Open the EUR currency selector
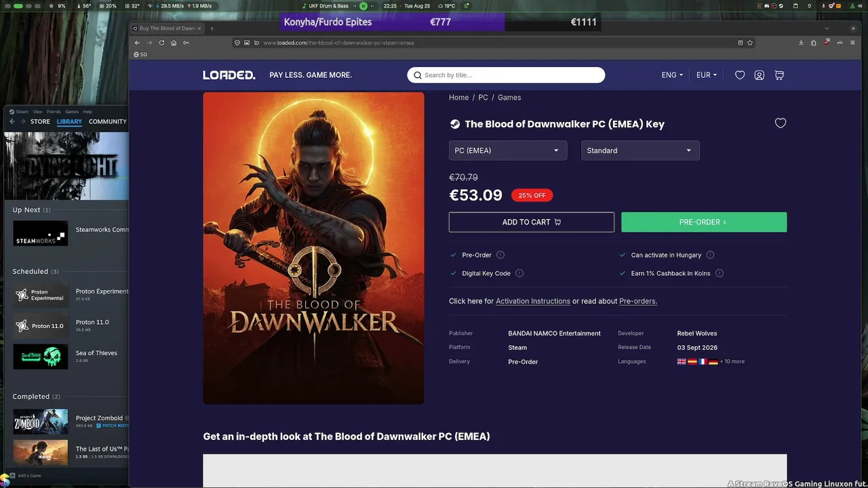Image resolution: width=868 pixels, height=488 pixels. tap(707, 75)
